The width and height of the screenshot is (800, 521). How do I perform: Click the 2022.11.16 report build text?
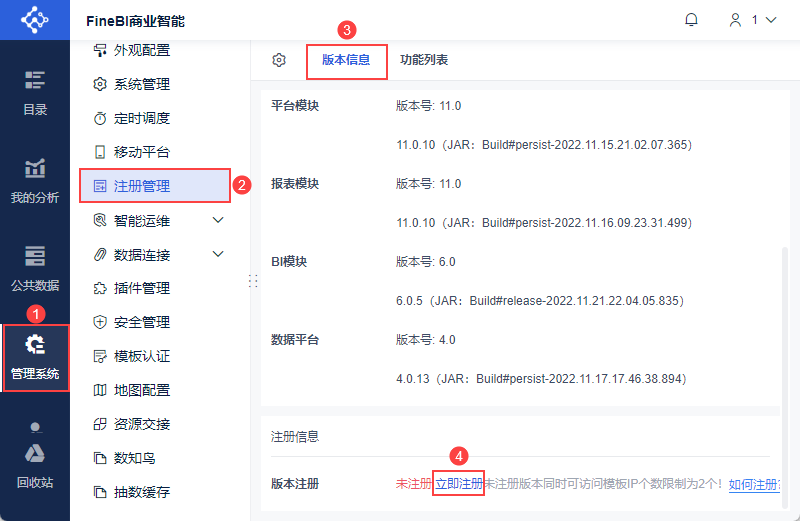(x=544, y=222)
